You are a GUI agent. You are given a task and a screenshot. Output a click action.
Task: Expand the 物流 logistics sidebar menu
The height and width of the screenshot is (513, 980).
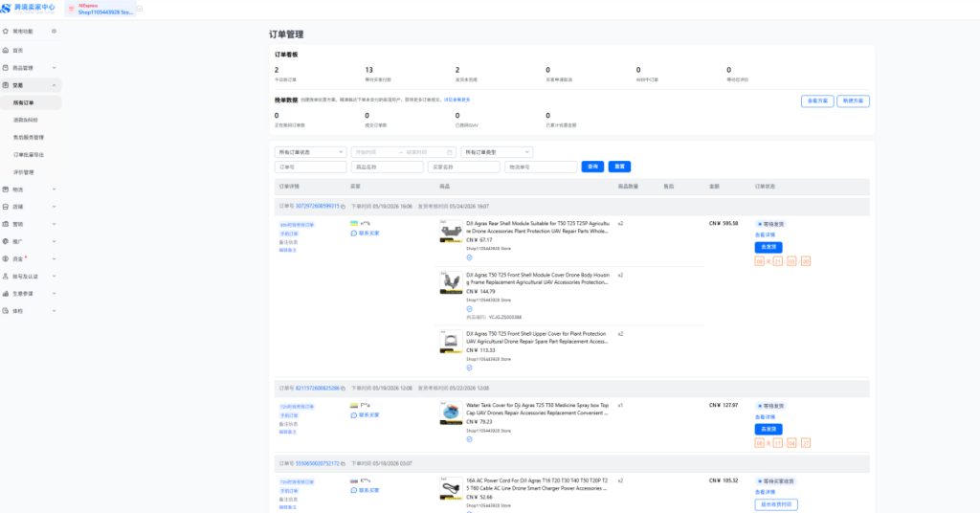(54, 190)
